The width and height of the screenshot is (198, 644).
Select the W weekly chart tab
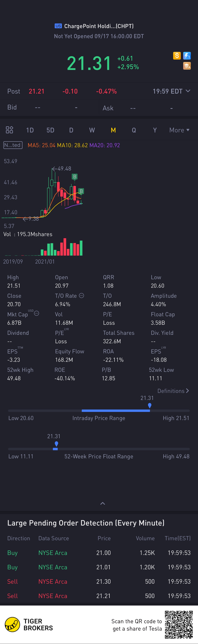(x=92, y=130)
